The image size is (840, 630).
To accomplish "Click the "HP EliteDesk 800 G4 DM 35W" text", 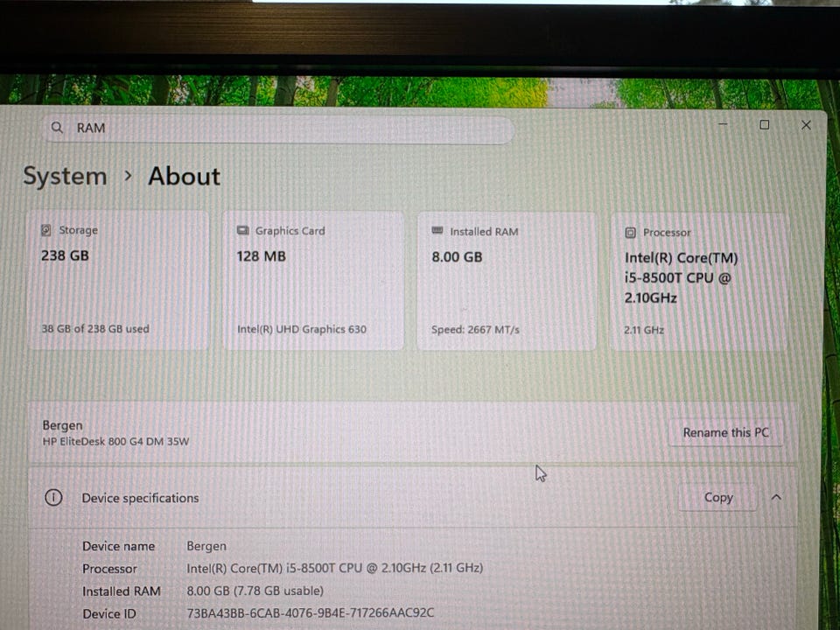I will [115, 442].
